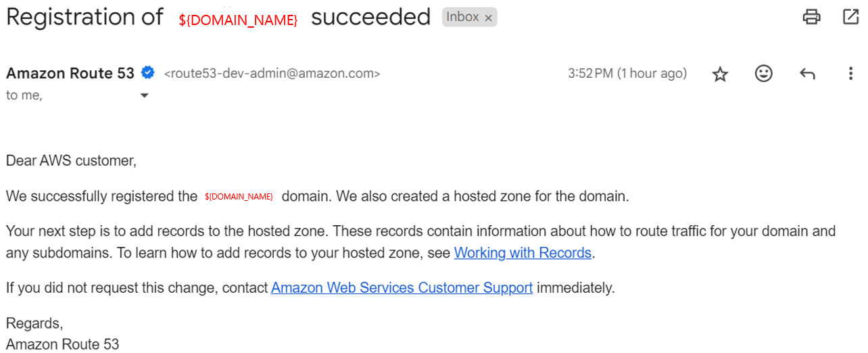Screen dimensions: 868x353
Task: Click the DOMAIN_NAME placeholder in body text
Action: click(x=239, y=197)
